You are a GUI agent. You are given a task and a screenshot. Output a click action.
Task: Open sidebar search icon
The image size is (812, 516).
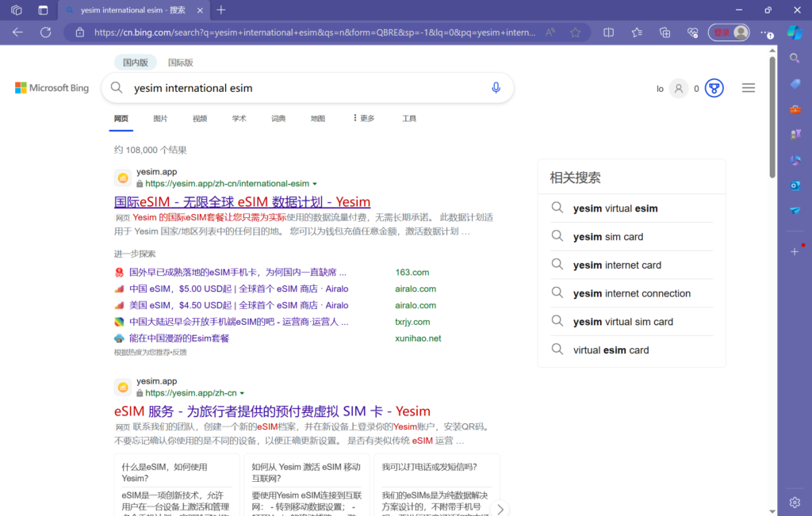click(795, 58)
